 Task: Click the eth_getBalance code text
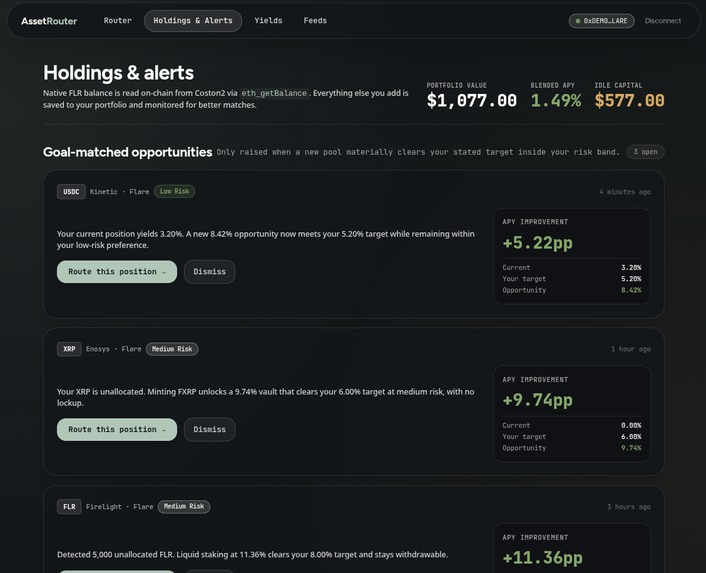click(x=274, y=93)
